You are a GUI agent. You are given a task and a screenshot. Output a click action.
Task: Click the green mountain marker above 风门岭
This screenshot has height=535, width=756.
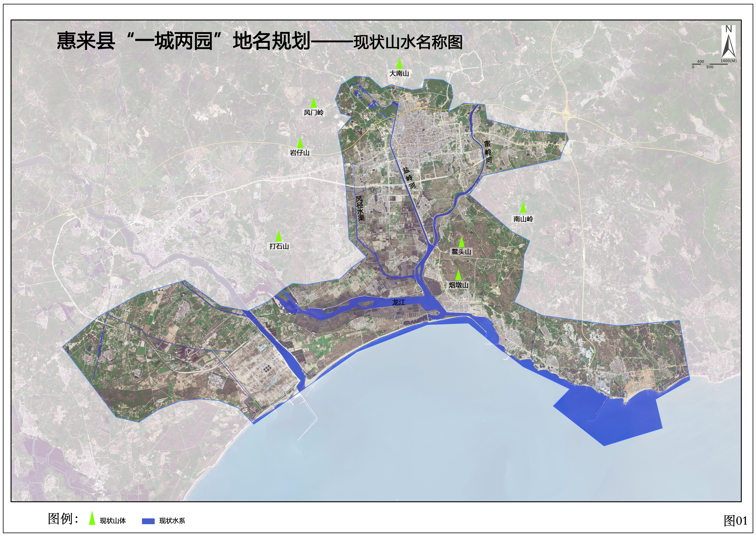coord(313,102)
